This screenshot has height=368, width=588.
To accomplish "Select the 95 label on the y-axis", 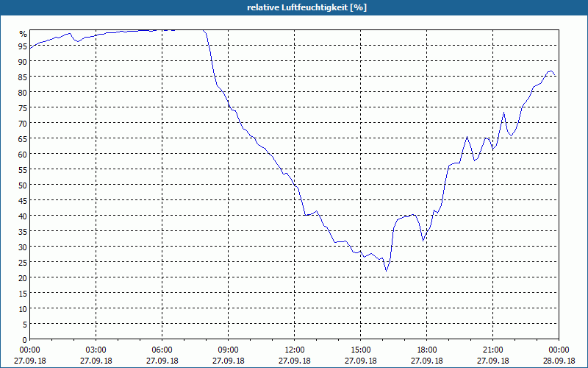I will pyautogui.click(x=23, y=46).
